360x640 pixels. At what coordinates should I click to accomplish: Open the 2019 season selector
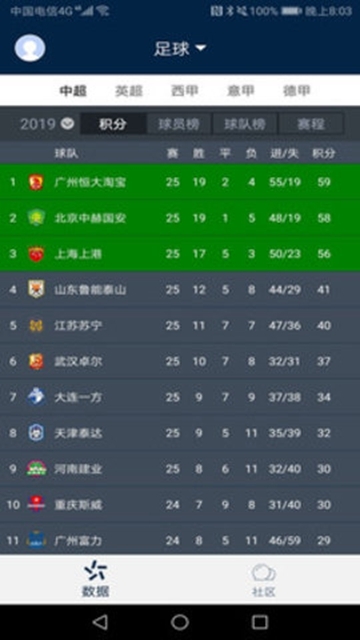pos(47,124)
